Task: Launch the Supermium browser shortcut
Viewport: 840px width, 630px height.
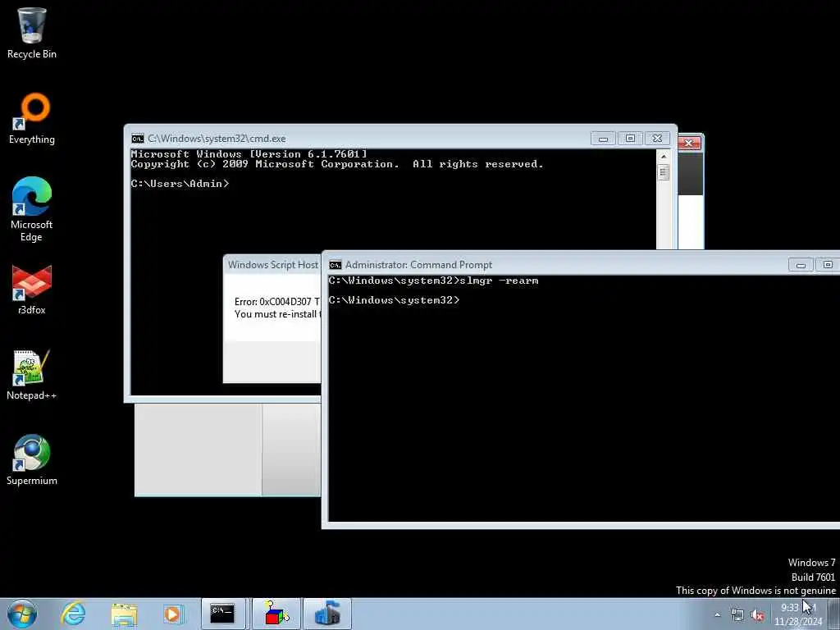Action: pyautogui.click(x=32, y=459)
